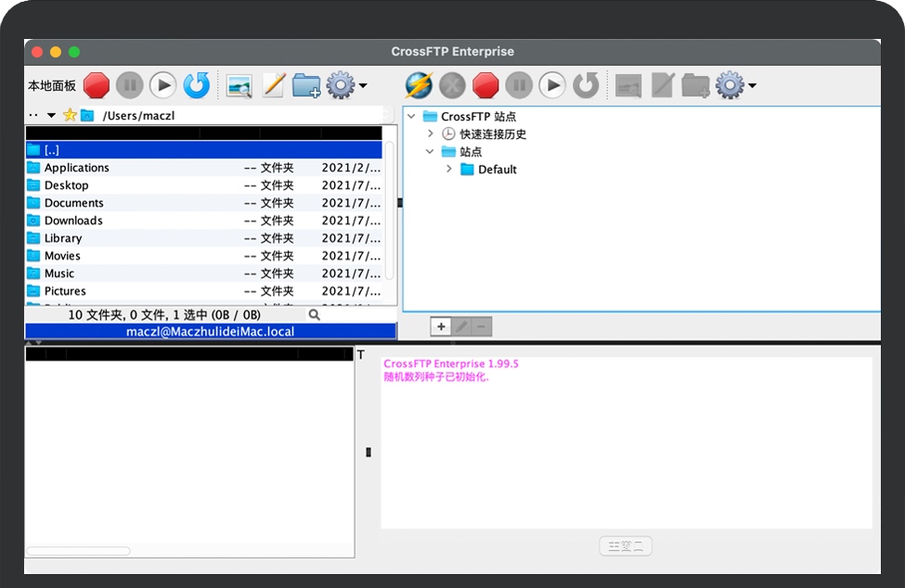Open the path history dropdown arrow
Viewport: 905px width, 588px height.
pyautogui.click(x=52, y=115)
